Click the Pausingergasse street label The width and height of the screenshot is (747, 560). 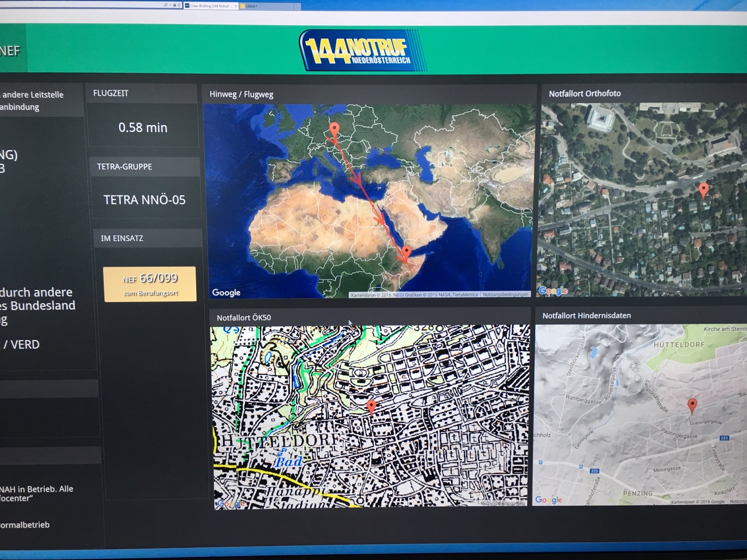pyautogui.click(x=679, y=435)
